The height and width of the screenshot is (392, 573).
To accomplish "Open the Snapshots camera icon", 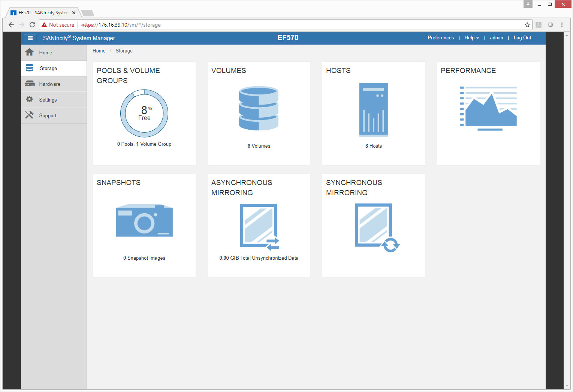I will pyautogui.click(x=144, y=221).
